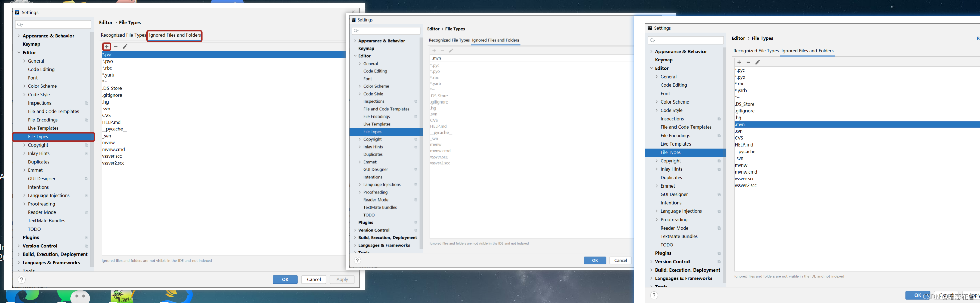Click the search field in leftmost Settings dialog
This screenshot has height=303, width=980.
point(53,25)
